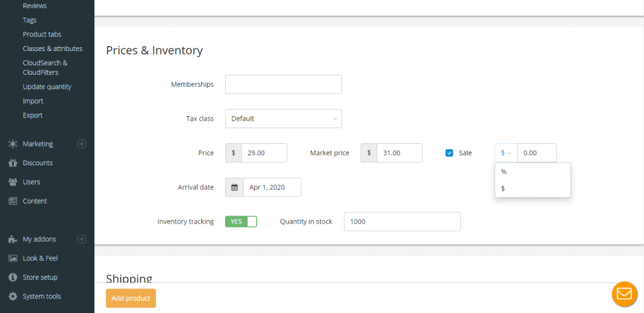Click the Quantity in stock field

pyautogui.click(x=402, y=221)
